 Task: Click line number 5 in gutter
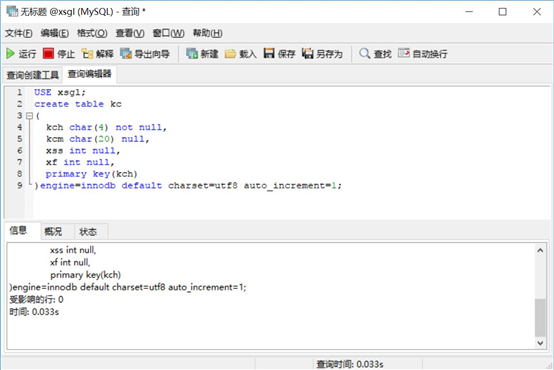(x=19, y=139)
